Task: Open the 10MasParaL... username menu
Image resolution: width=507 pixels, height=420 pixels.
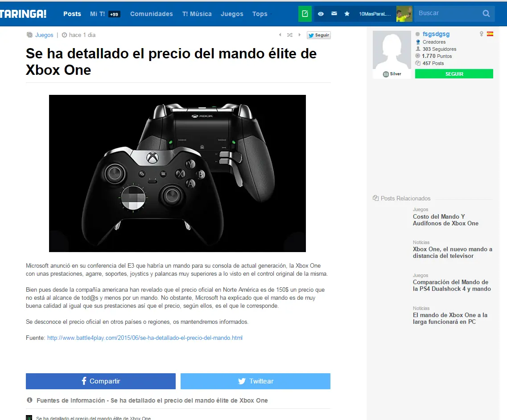Action: click(x=375, y=14)
